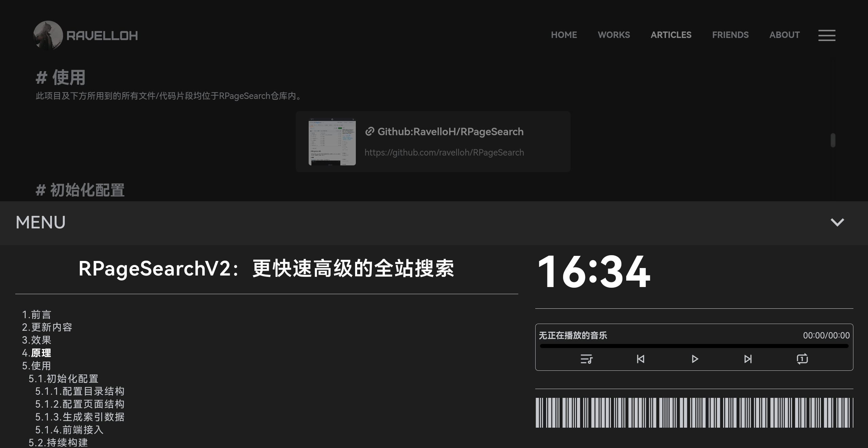This screenshot has height=448, width=868.
Task: Skip to next track
Action: [x=748, y=359]
